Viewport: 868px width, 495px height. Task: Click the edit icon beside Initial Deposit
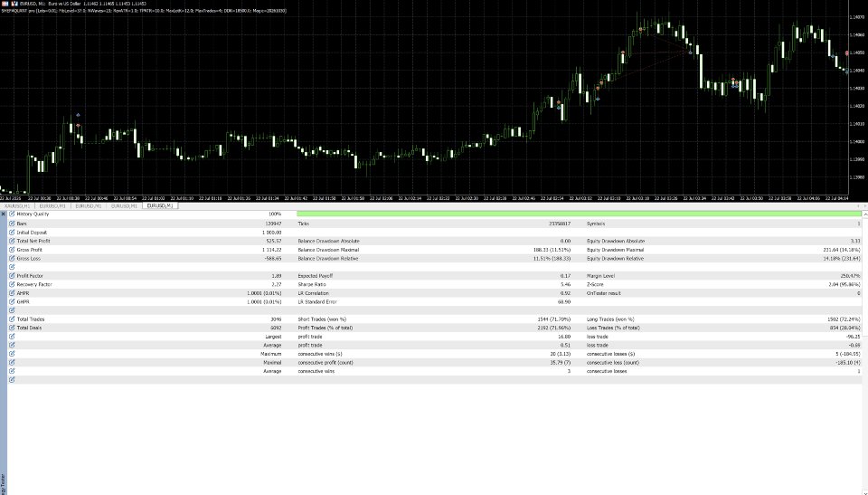[12, 233]
